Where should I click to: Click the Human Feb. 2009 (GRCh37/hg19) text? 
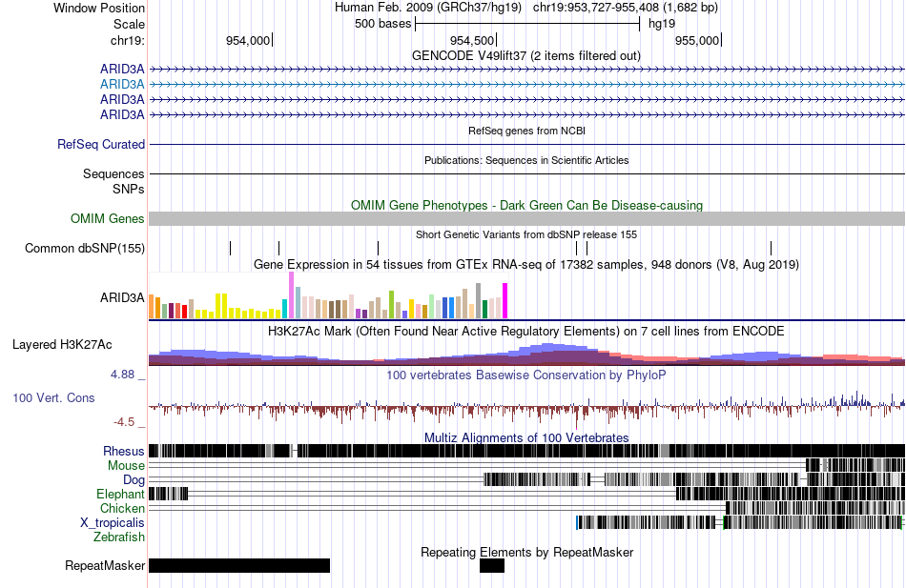tap(427, 8)
